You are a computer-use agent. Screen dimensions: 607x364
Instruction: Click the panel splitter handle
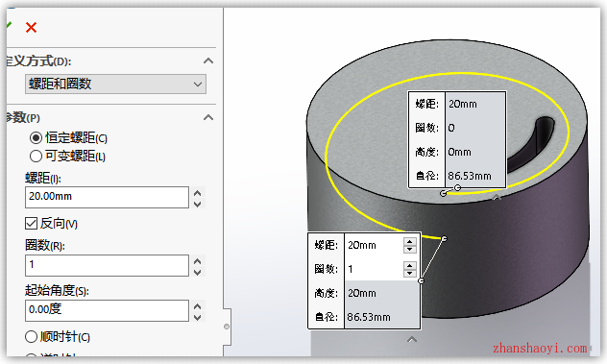(227, 327)
